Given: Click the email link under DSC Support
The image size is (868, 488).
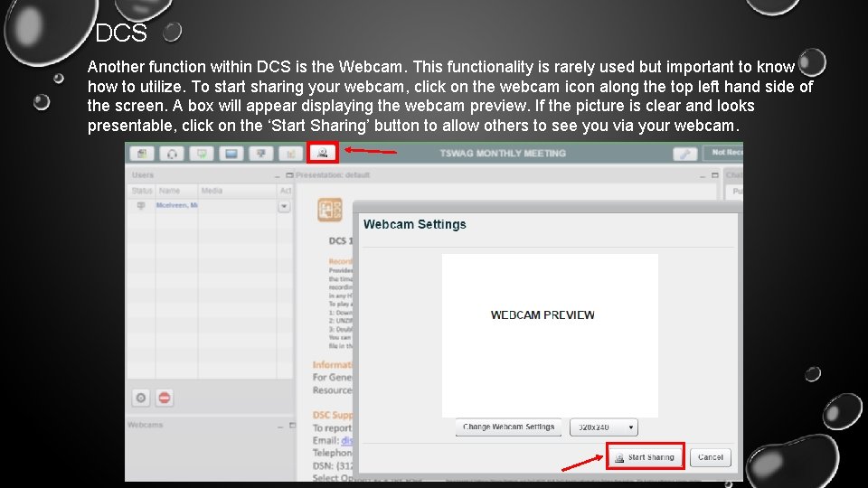Looking at the screenshot, I should [346, 441].
